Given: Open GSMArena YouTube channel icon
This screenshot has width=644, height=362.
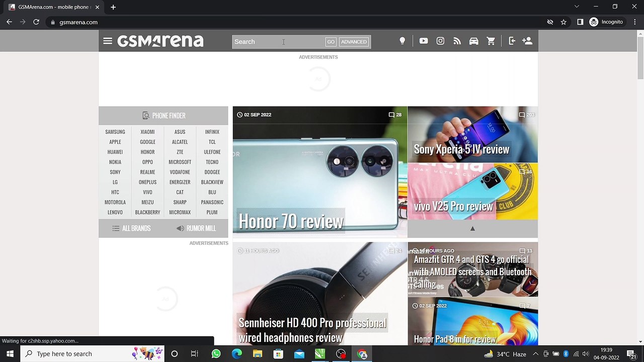Looking at the screenshot, I should click(x=424, y=41).
